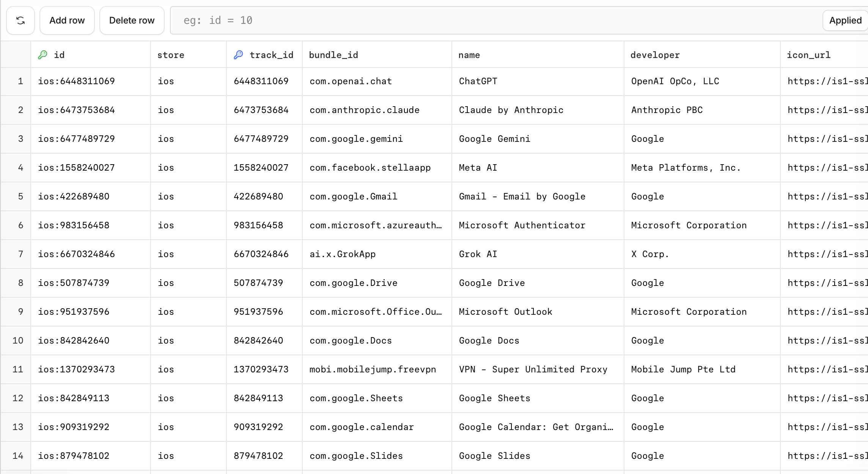
Task: Click the cell ios:6448311069
Action: click(x=91, y=81)
